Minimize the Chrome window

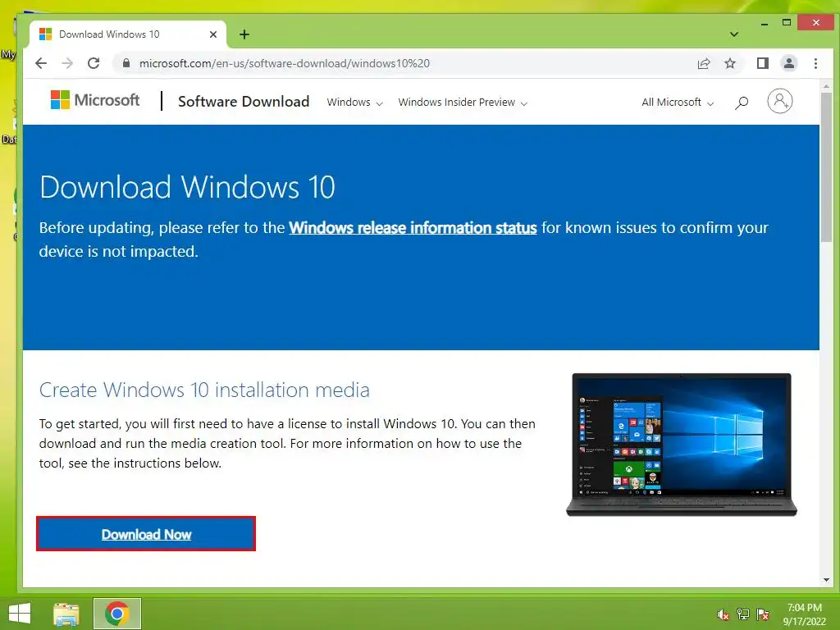tap(764, 23)
